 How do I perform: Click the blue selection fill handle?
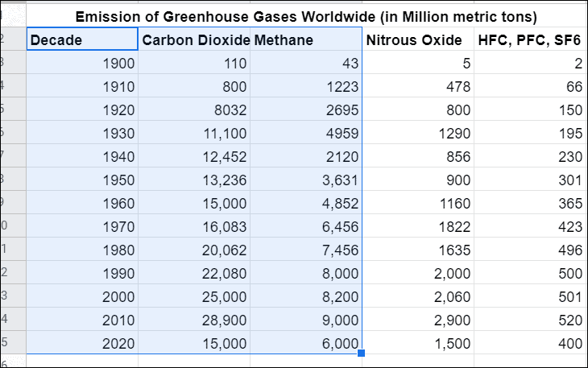point(361,353)
